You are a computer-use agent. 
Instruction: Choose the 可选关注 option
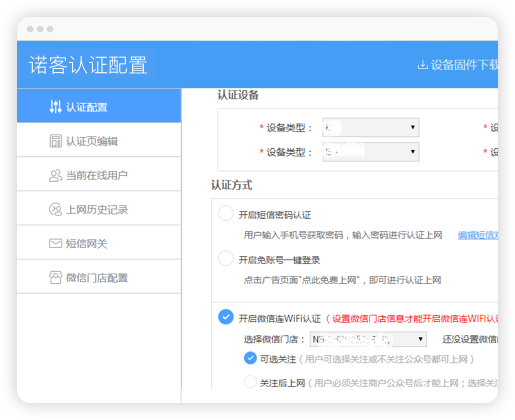click(250, 358)
